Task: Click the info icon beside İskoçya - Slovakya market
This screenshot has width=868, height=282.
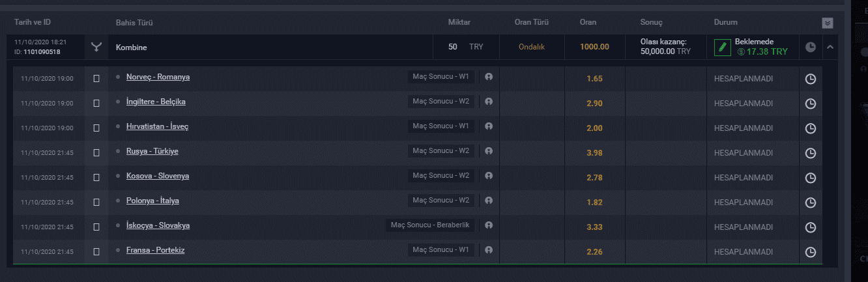Action: [488, 225]
